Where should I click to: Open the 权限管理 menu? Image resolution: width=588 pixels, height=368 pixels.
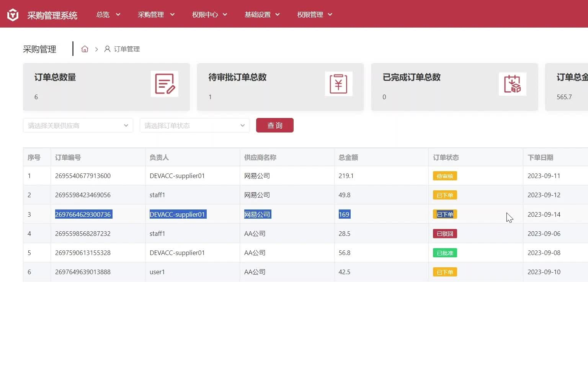pos(315,15)
